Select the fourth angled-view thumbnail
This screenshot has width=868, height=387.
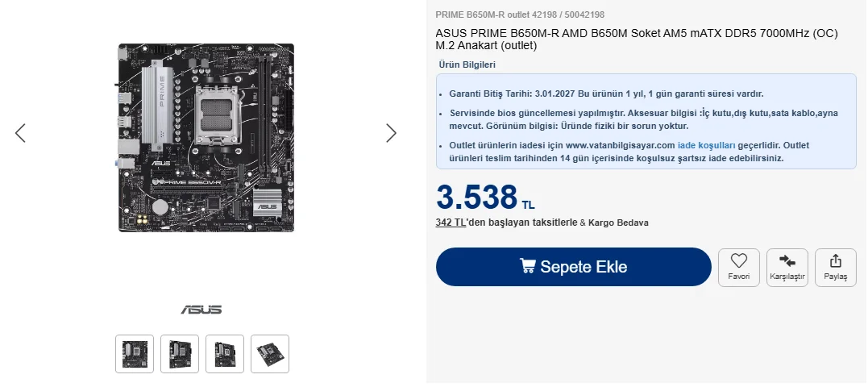pyautogui.click(x=270, y=354)
